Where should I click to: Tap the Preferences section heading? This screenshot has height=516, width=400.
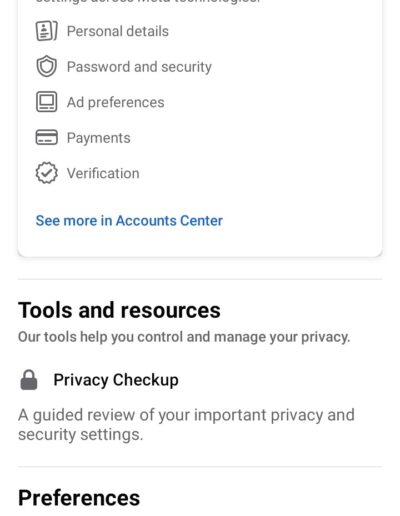click(79, 498)
